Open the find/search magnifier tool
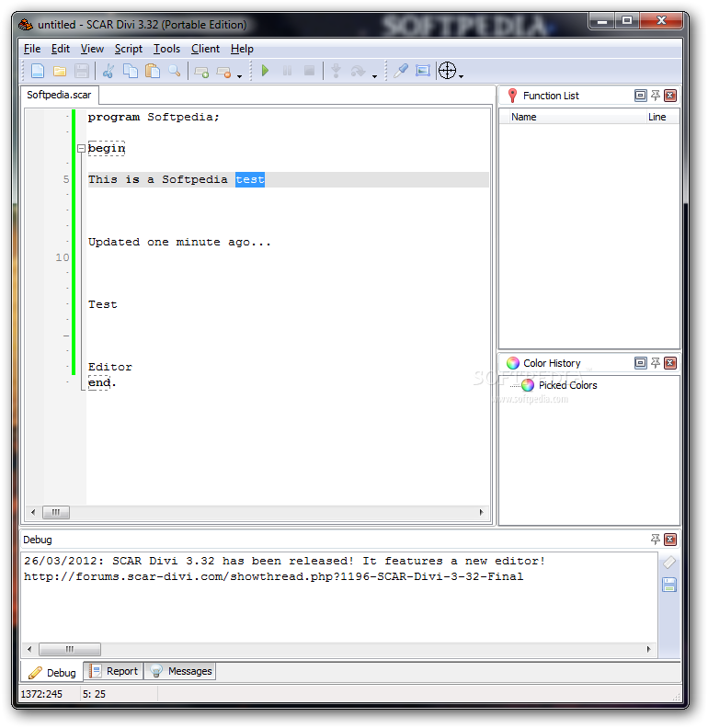This screenshot has height=728, width=708. pos(175,71)
